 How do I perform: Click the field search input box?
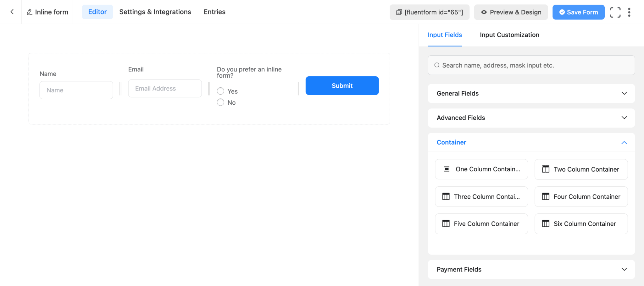tap(531, 65)
